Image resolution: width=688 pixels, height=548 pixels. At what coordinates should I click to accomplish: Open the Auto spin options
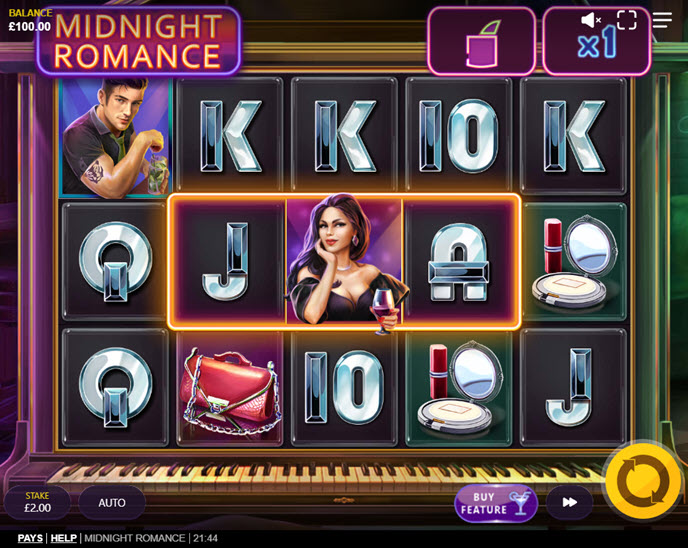[112, 502]
